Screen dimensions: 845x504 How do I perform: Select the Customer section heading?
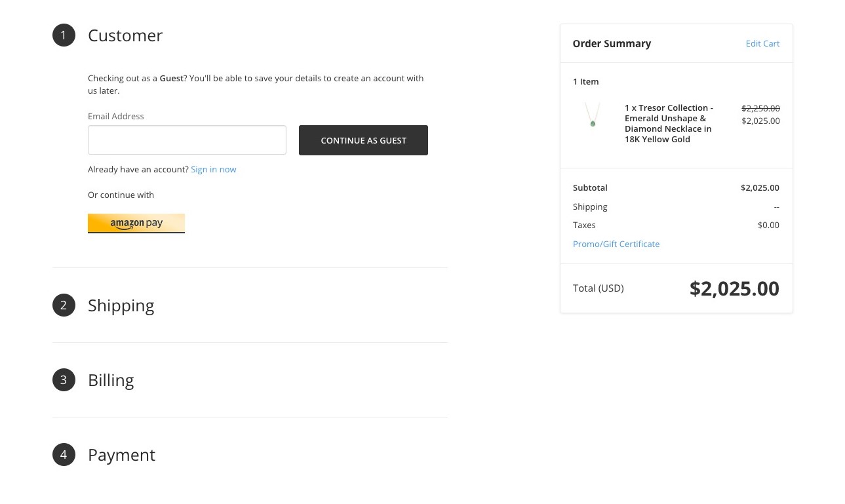125,35
